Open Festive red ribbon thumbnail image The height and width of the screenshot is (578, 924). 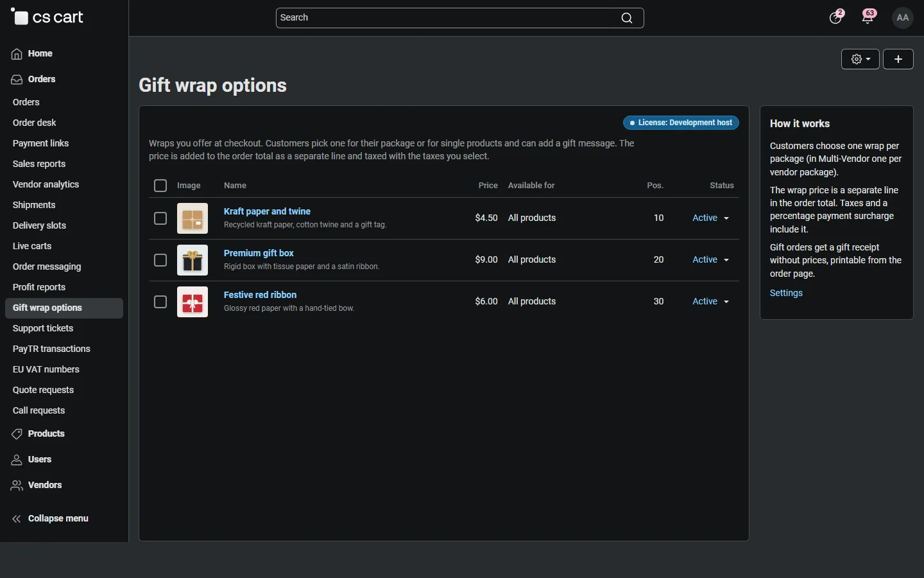point(193,302)
